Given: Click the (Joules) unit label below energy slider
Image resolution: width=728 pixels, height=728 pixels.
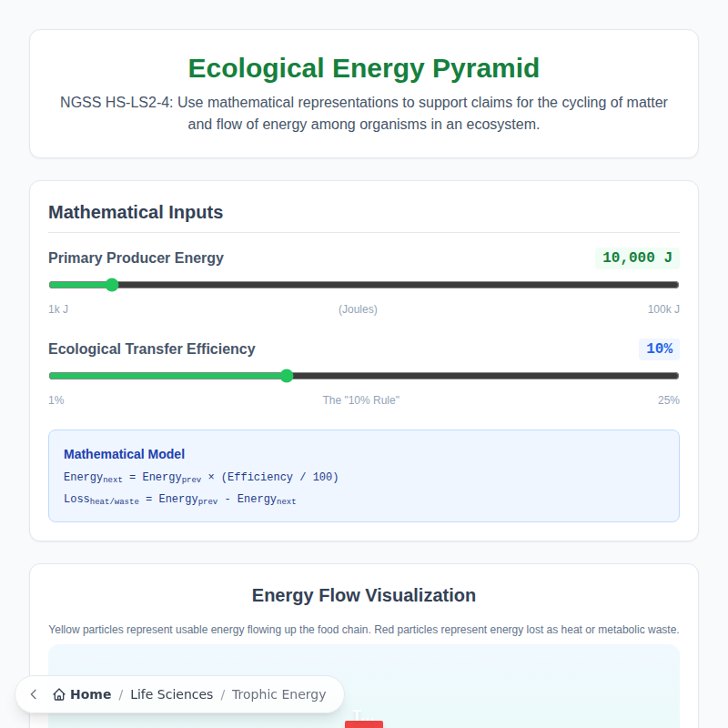Looking at the screenshot, I should point(358,309).
